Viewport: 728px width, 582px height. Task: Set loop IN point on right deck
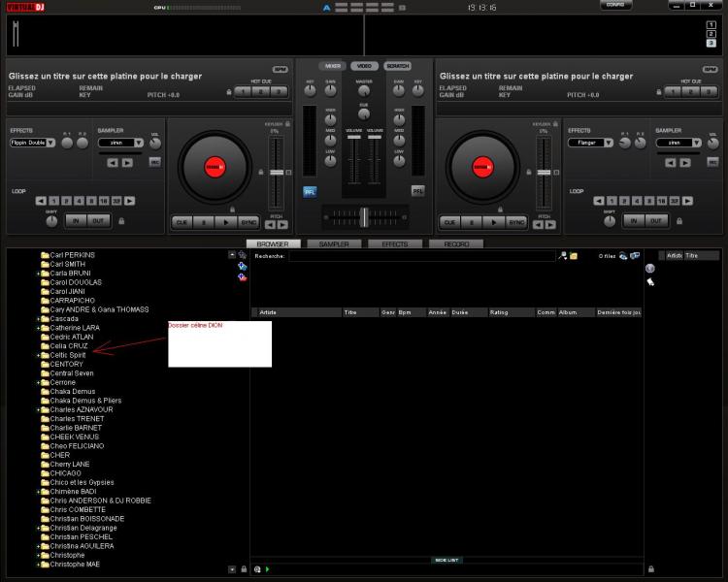(x=633, y=220)
